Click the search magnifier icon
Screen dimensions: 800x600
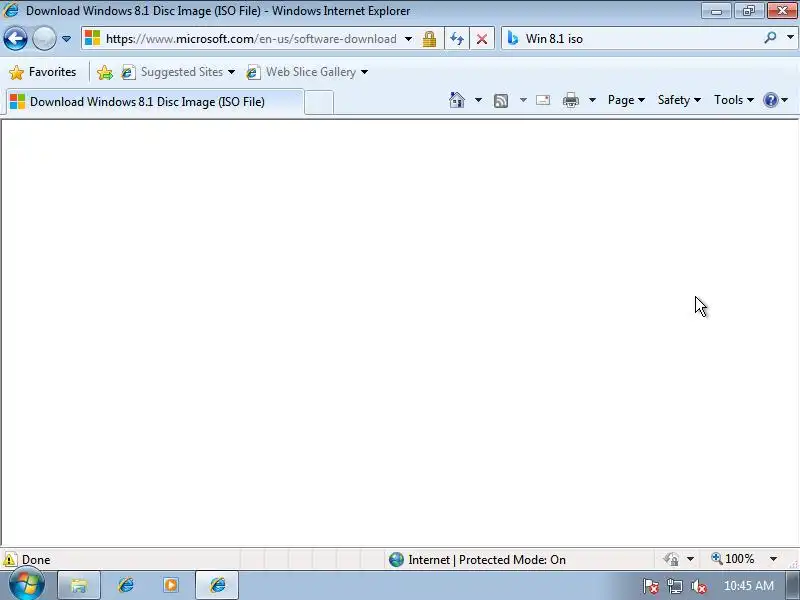click(770, 38)
